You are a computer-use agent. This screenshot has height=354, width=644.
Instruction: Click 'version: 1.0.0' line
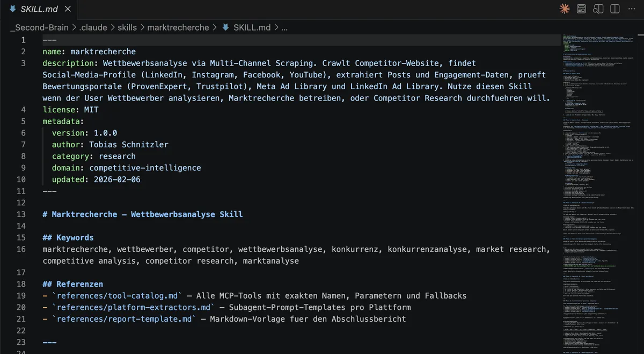tap(84, 133)
